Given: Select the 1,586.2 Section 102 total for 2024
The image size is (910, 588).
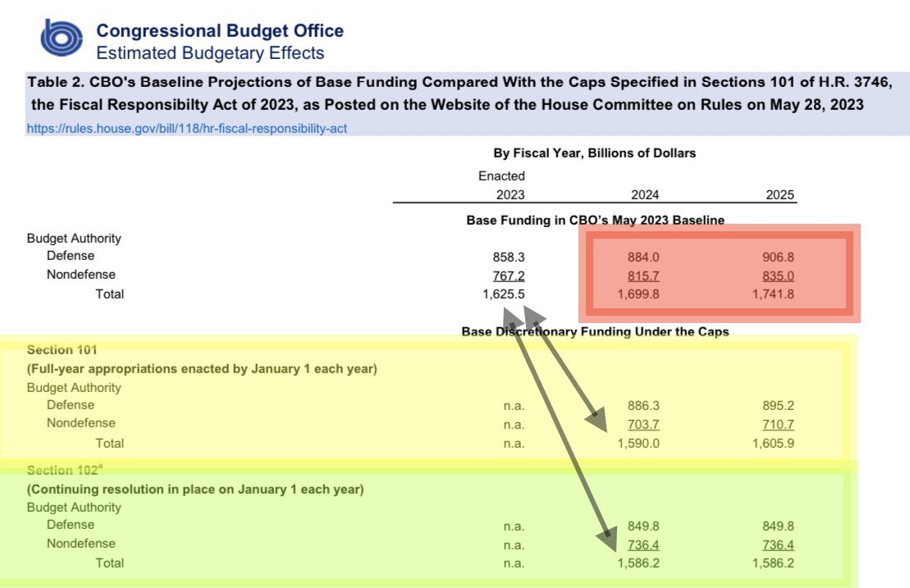Looking at the screenshot, I should click(638, 563).
